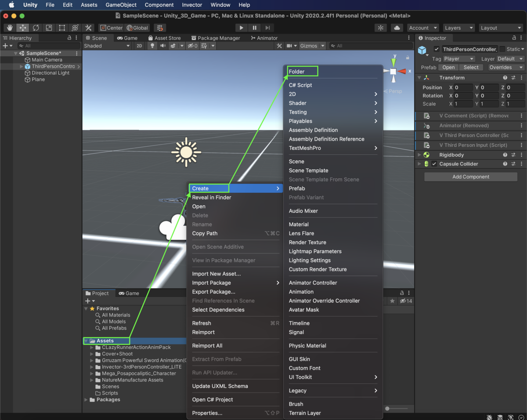527x420 pixels.
Task: Open the Collab sun-shaped icon
Action: click(x=381, y=28)
